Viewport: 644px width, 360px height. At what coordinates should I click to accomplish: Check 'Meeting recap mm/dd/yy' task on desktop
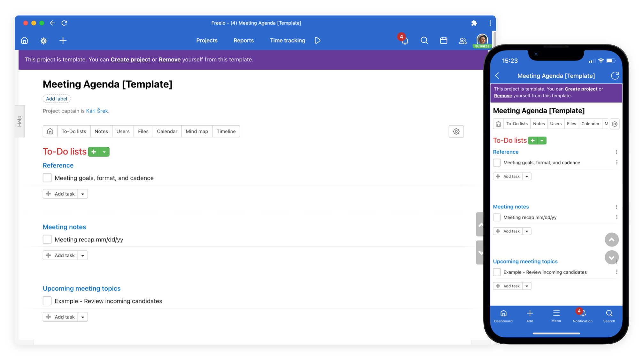click(x=47, y=239)
